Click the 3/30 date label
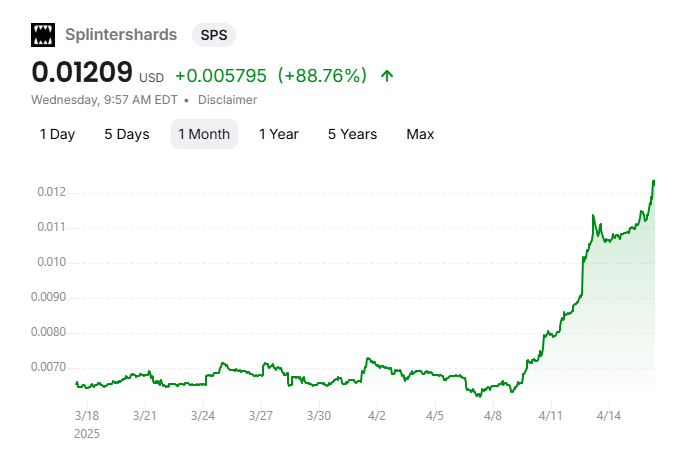 (x=319, y=416)
